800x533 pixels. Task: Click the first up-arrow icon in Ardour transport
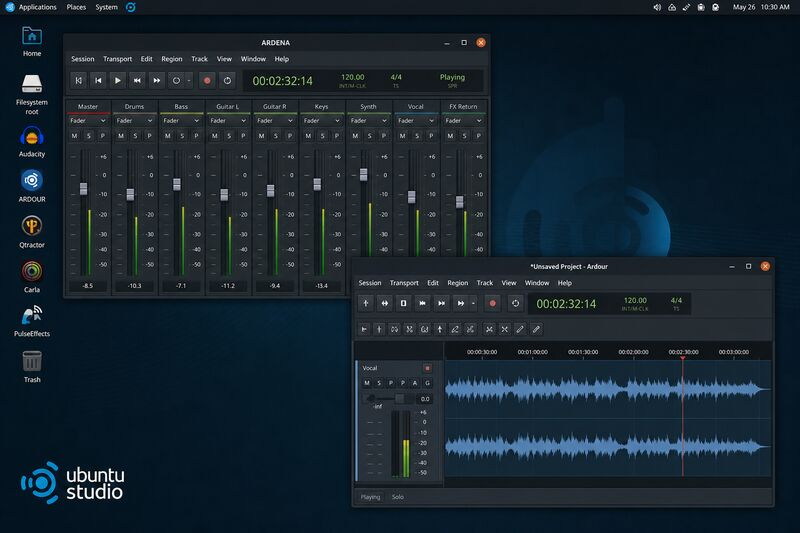tap(366, 303)
